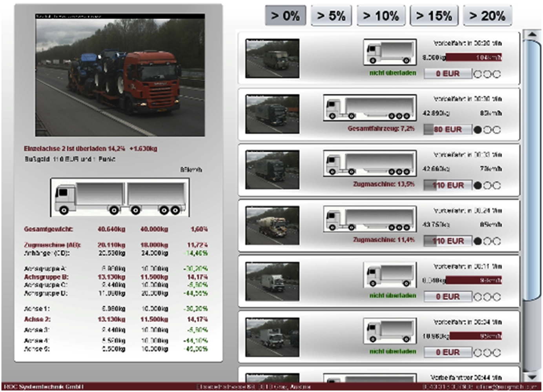
Task: Select the > 5% overload filter
Action: point(331,16)
